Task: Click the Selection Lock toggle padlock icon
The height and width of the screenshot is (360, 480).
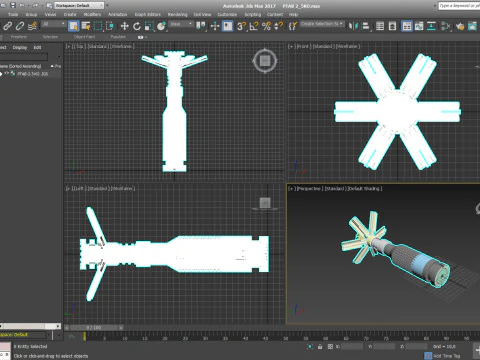Action: (320, 347)
